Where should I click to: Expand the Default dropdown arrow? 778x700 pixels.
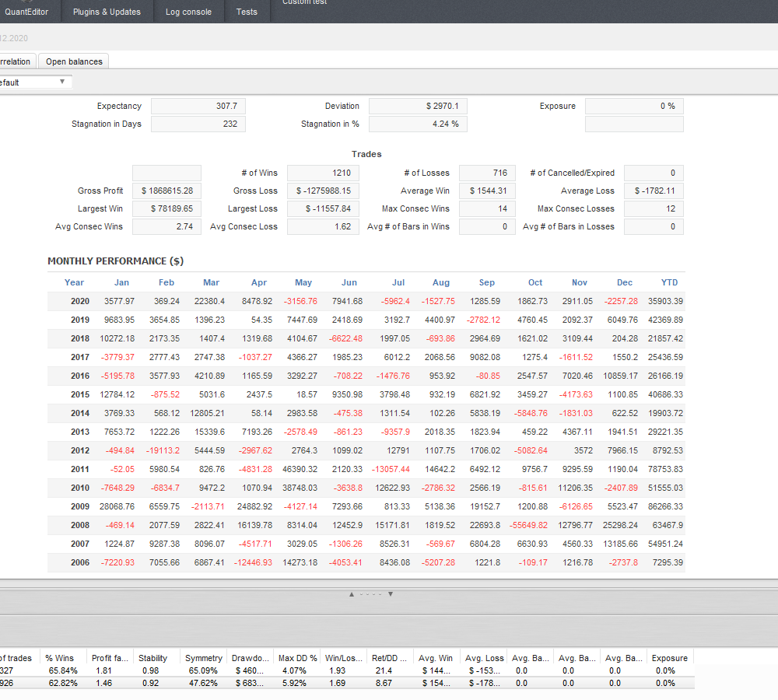[62, 82]
